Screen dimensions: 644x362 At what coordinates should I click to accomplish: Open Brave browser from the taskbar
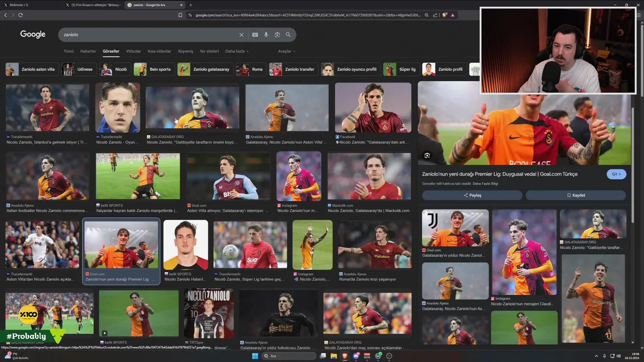(x=345, y=356)
